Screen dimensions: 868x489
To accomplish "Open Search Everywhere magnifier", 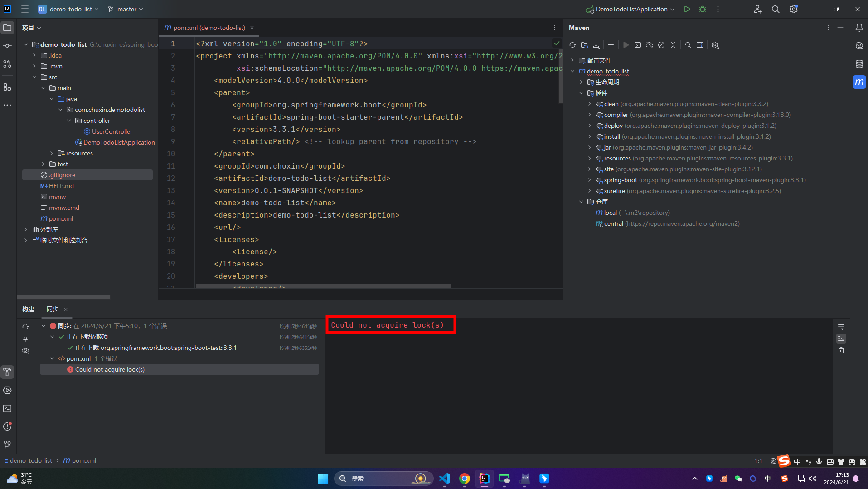I will [776, 9].
